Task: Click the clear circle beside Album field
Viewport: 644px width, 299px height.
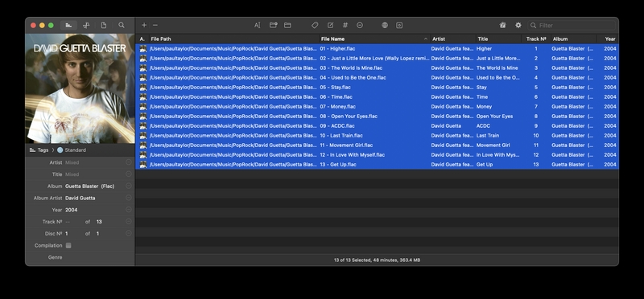Action: tap(129, 186)
